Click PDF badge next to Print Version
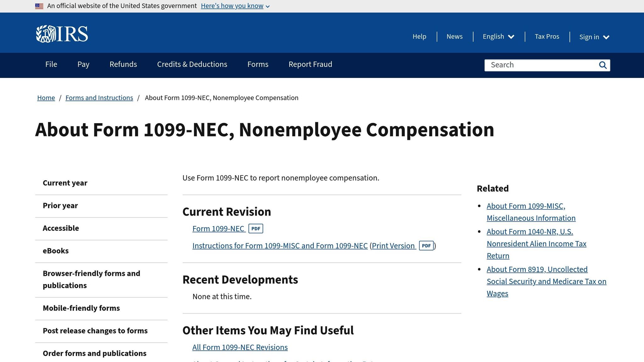This screenshot has height=362, width=644. point(426,245)
